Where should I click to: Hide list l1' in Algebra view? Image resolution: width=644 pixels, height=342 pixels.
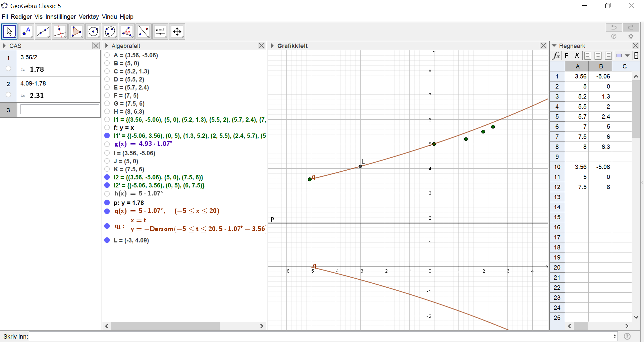point(107,135)
